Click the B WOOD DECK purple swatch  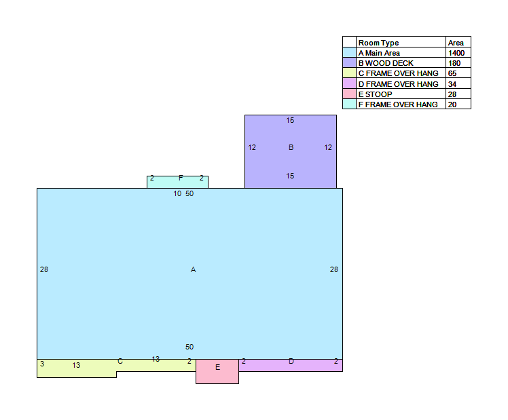pyautogui.click(x=349, y=63)
